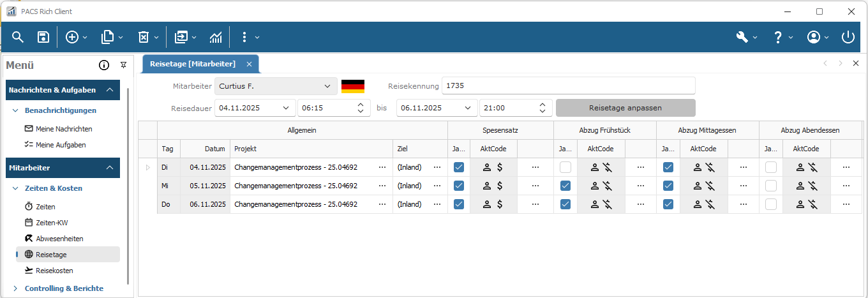The width and height of the screenshot is (868, 298).
Task: Open the Zeiten menu entry
Action: click(45, 207)
